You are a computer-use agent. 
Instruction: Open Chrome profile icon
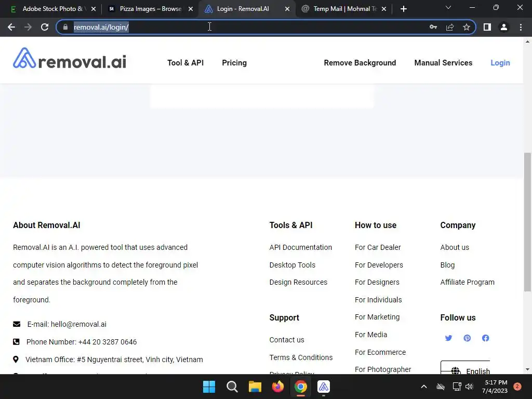point(504,27)
